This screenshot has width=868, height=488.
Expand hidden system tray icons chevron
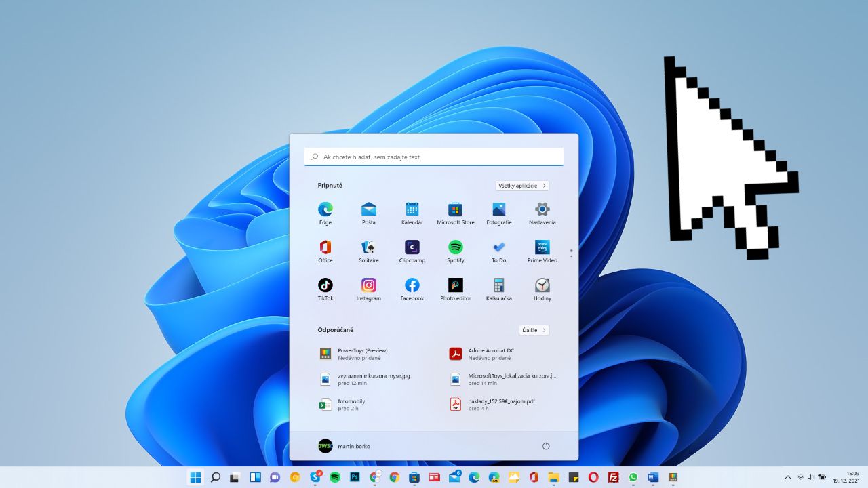(787, 477)
